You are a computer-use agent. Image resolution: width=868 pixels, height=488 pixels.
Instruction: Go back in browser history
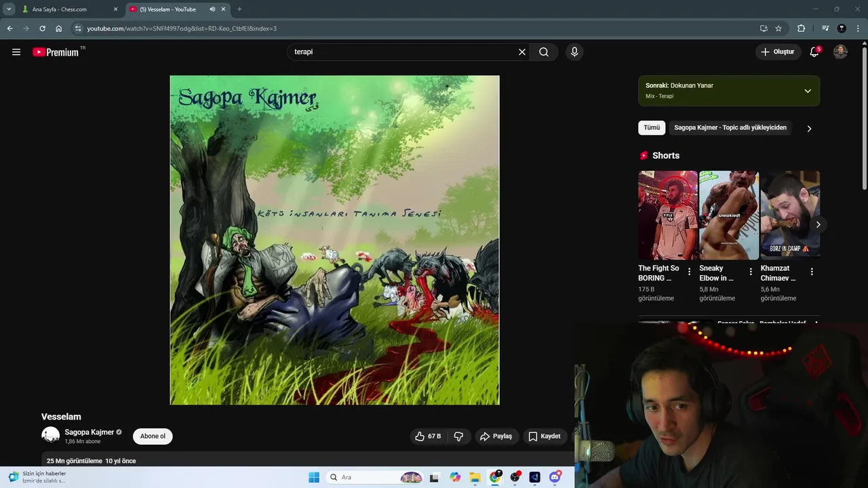[x=9, y=28]
